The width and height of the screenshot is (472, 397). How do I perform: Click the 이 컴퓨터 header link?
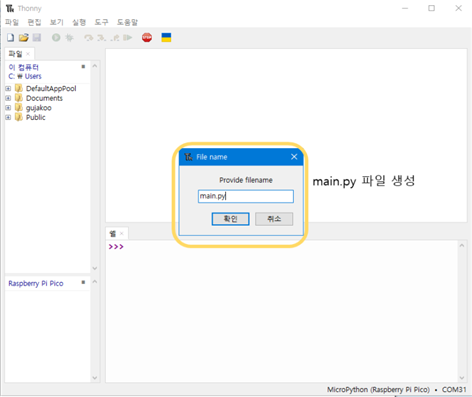(23, 67)
